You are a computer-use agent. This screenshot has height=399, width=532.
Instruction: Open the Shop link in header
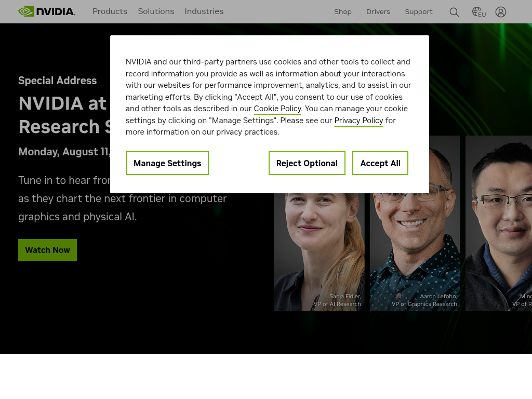pos(343,11)
